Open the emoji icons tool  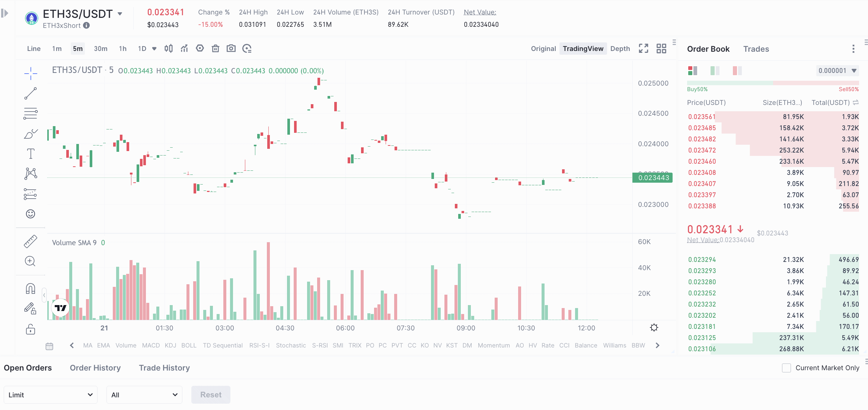(x=31, y=214)
